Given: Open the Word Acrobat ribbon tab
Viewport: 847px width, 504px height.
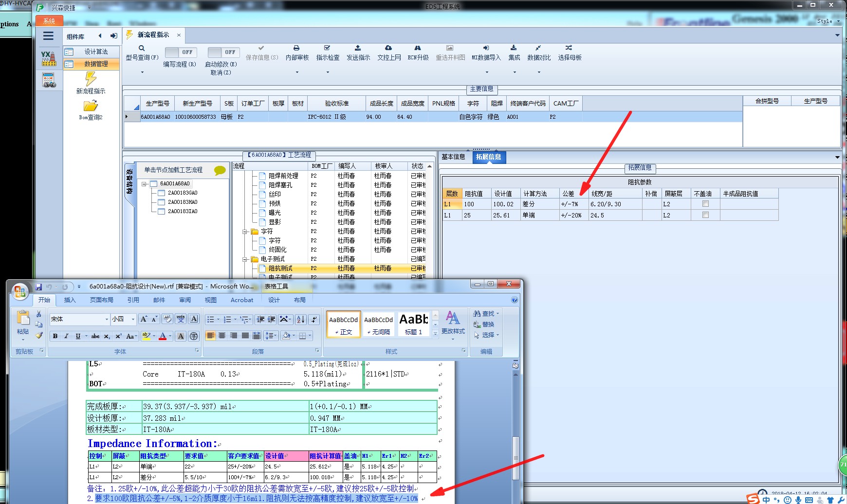Looking at the screenshot, I should click(x=242, y=300).
